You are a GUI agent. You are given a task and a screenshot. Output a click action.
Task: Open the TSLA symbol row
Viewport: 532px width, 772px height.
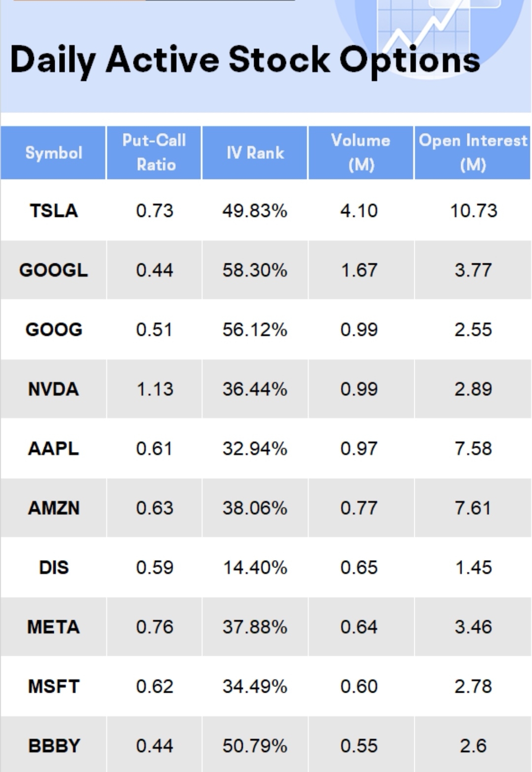pos(54,211)
